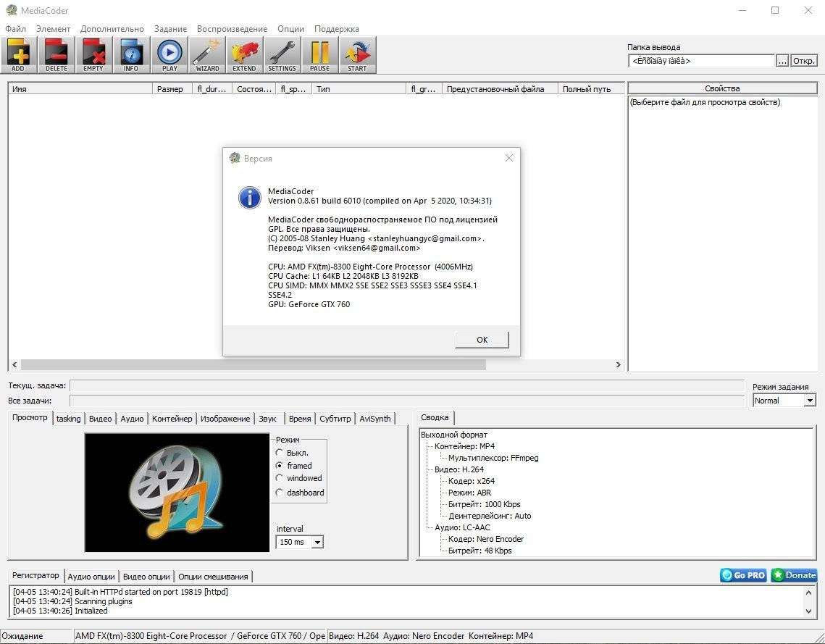Collapse the Видео: H.264 tree node

coord(459,469)
